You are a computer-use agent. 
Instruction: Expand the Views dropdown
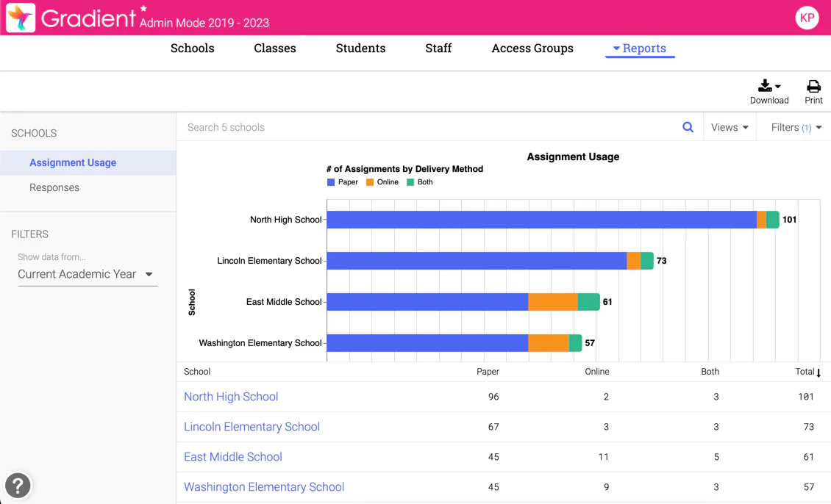pyautogui.click(x=730, y=127)
